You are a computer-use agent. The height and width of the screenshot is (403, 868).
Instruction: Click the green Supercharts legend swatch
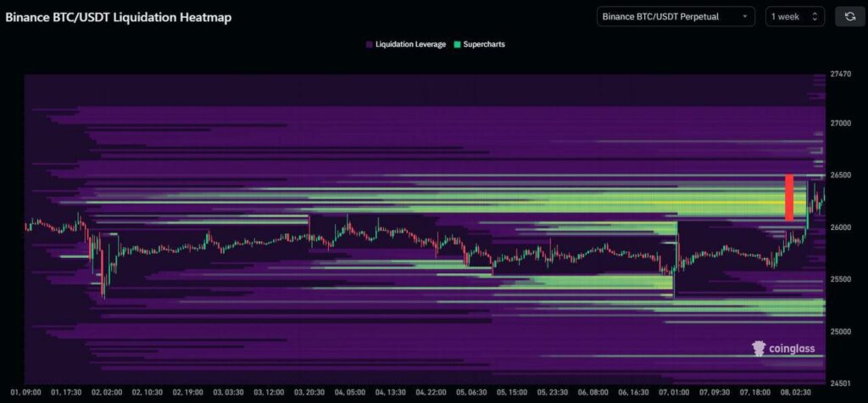[457, 44]
